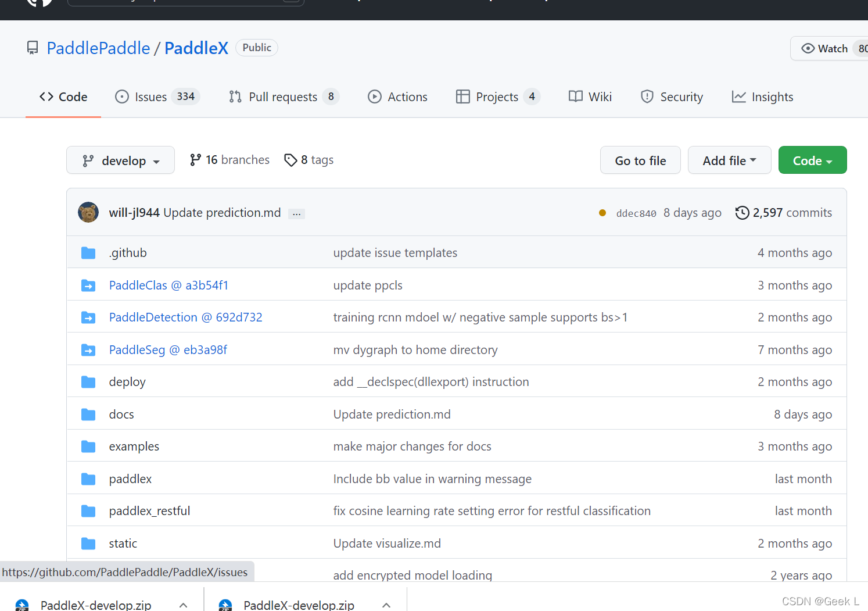
Task: Expand the commit message with the ellipsis button
Action: [296, 213]
